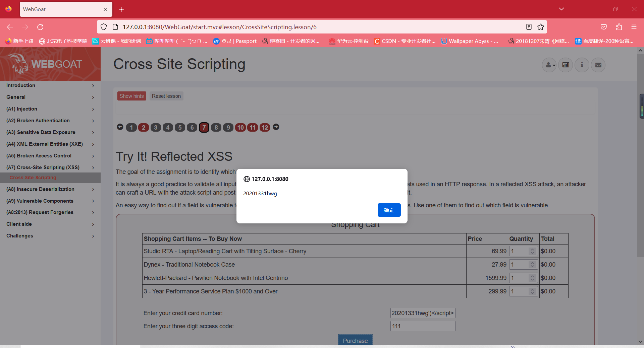
Task: Click the browser back arrow
Action: 10,27
